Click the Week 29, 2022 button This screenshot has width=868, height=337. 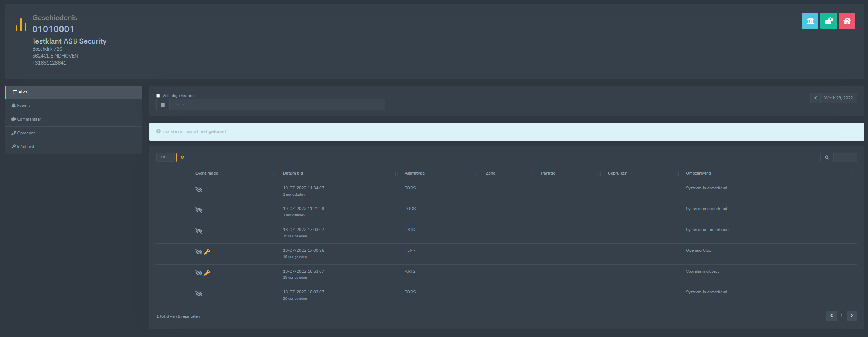(x=838, y=98)
